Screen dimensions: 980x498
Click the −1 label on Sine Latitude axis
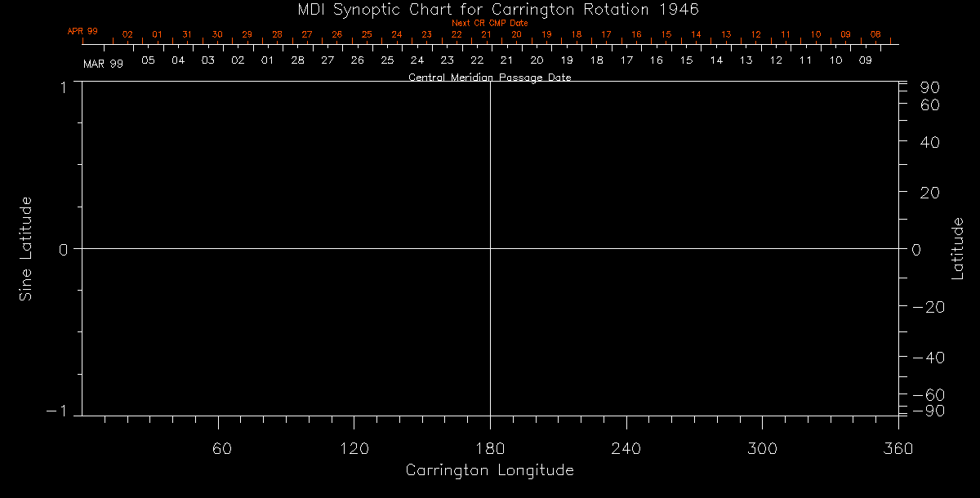59,412
